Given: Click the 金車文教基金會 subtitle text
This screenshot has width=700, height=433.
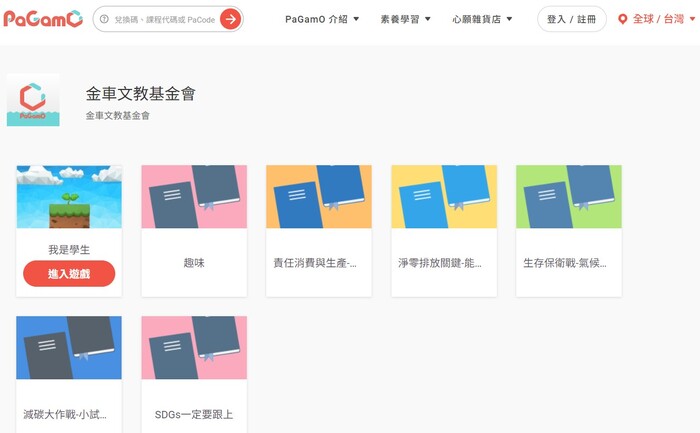Looking at the screenshot, I should [x=117, y=116].
